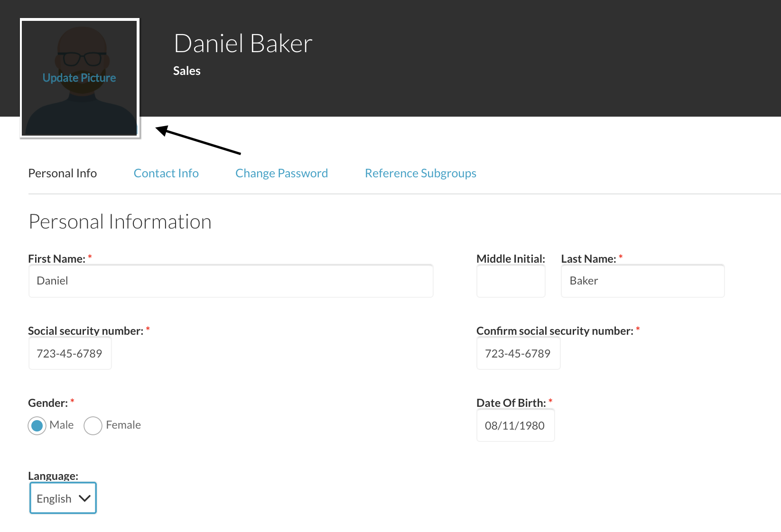Click the Social security number field
Viewport: 781px width, 532px height.
click(x=70, y=353)
